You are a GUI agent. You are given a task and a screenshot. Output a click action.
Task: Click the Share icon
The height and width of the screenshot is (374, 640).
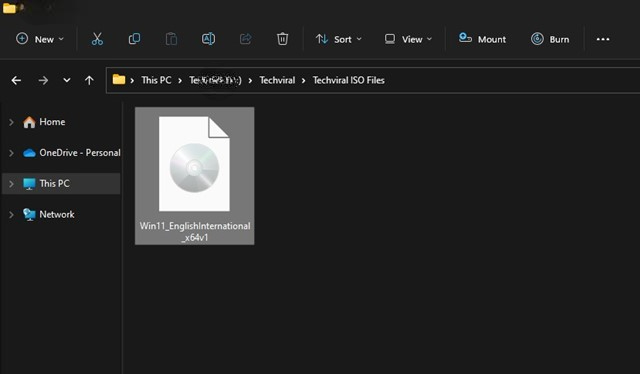pos(245,39)
